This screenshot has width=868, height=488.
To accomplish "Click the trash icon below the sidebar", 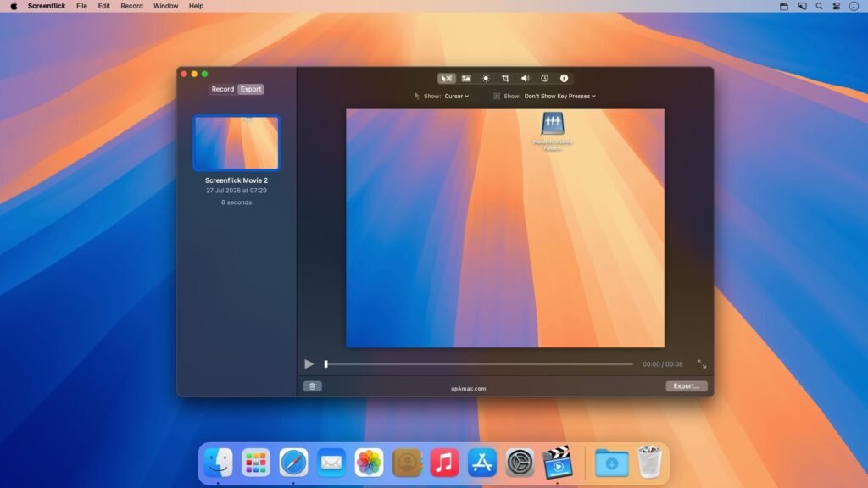I will pyautogui.click(x=312, y=385).
